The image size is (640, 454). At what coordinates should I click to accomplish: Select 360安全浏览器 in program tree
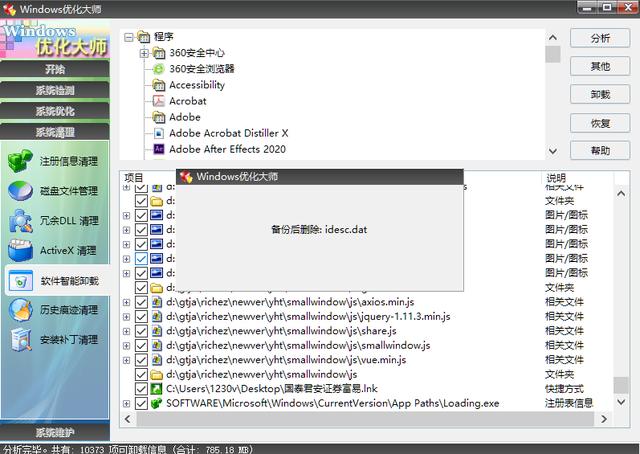pyautogui.click(x=202, y=69)
